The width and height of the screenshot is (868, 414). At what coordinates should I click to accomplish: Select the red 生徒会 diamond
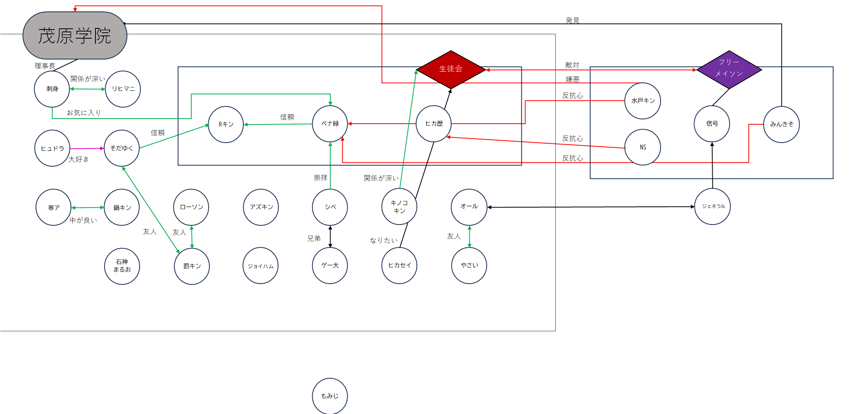(x=451, y=69)
